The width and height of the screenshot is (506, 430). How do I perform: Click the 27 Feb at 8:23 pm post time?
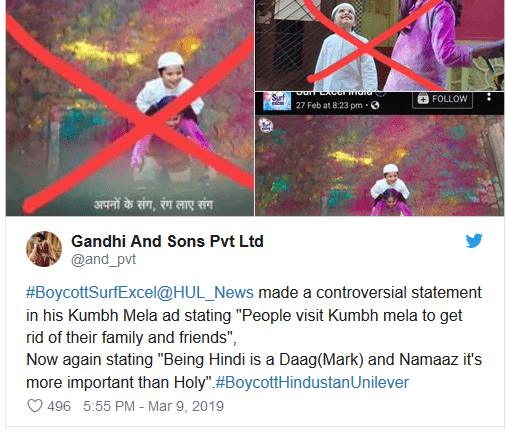(329, 105)
